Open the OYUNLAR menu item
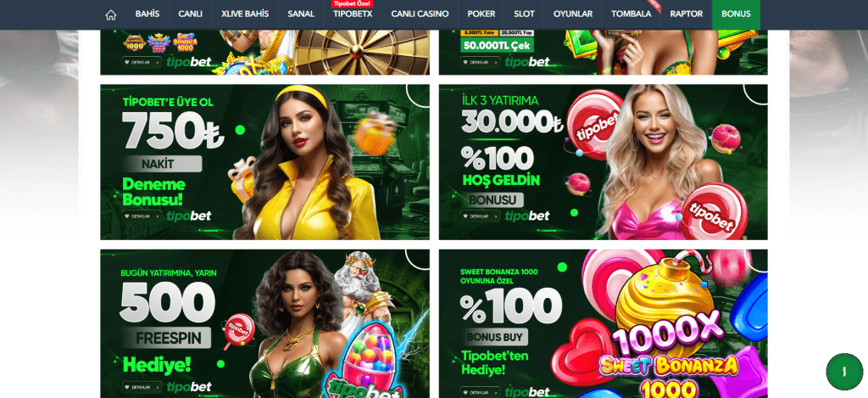 pos(573,14)
